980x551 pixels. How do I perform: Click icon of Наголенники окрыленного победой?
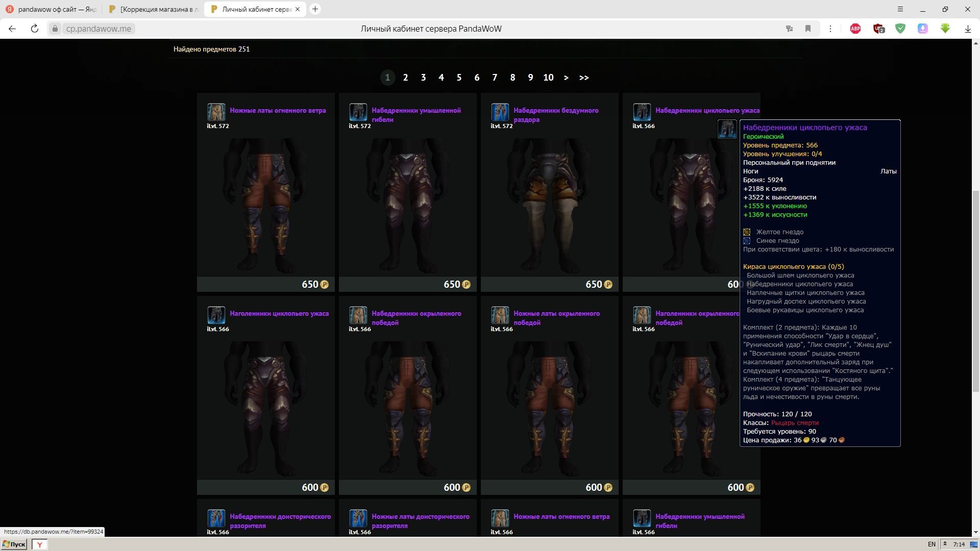coord(642,315)
